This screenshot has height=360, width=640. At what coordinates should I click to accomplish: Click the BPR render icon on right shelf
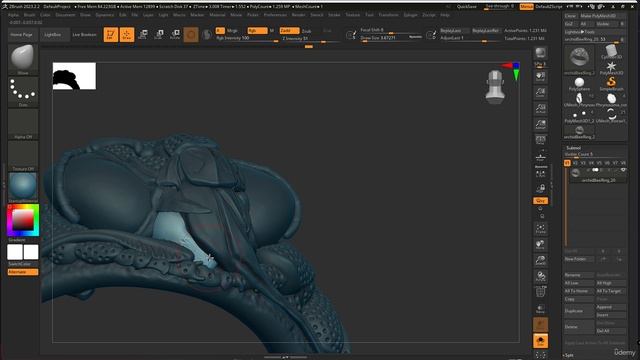click(540, 53)
